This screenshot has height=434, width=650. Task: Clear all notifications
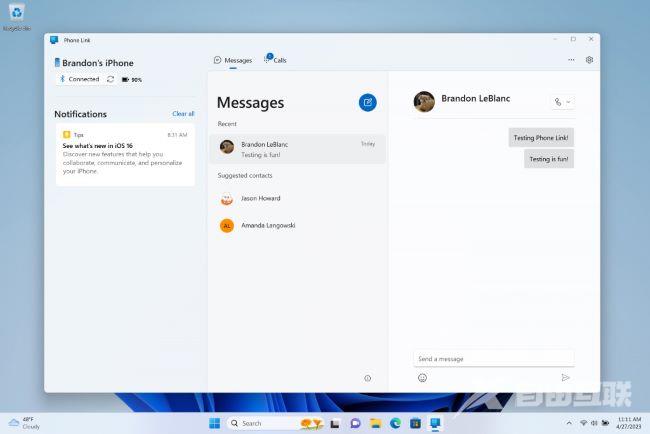tap(183, 114)
